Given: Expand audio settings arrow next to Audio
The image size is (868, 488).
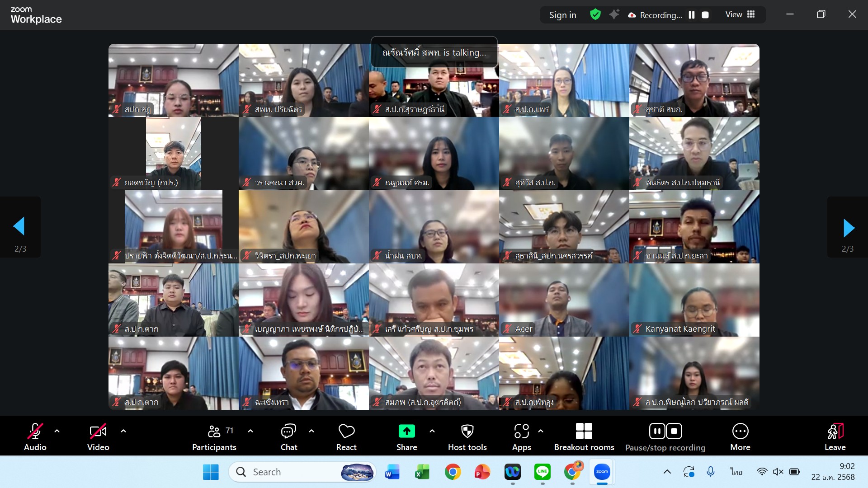Looking at the screenshot, I should (x=57, y=431).
